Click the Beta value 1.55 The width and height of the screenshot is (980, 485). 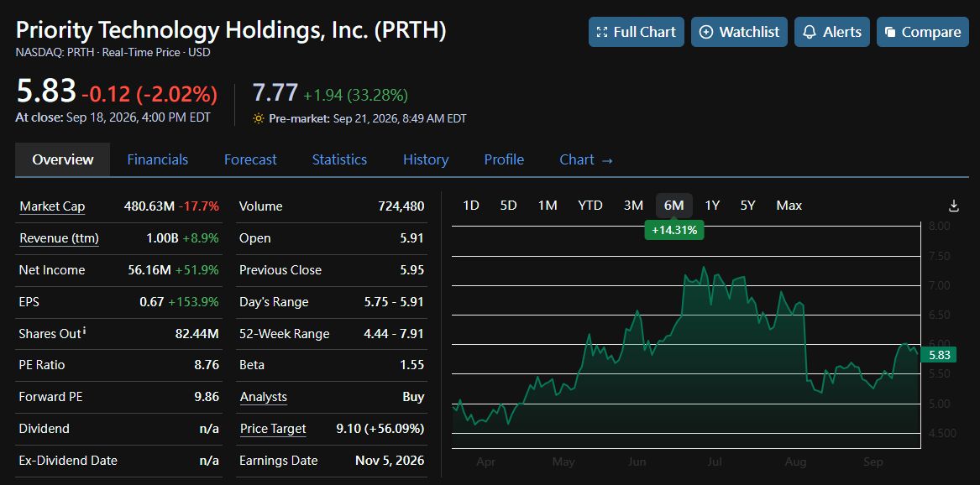(x=411, y=365)
